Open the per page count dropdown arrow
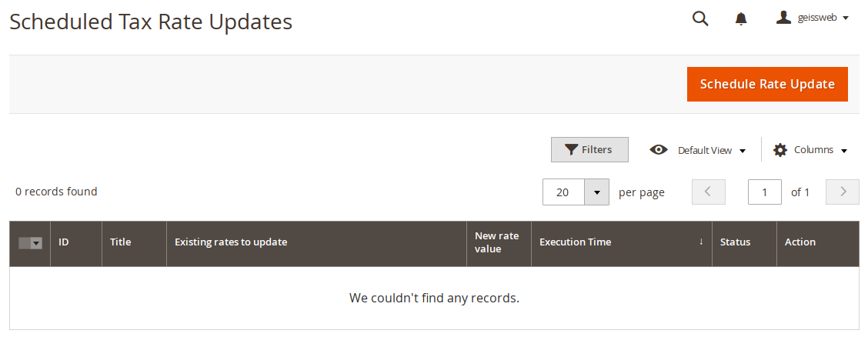This screenshot has width=868, height=337. [597, 192]
